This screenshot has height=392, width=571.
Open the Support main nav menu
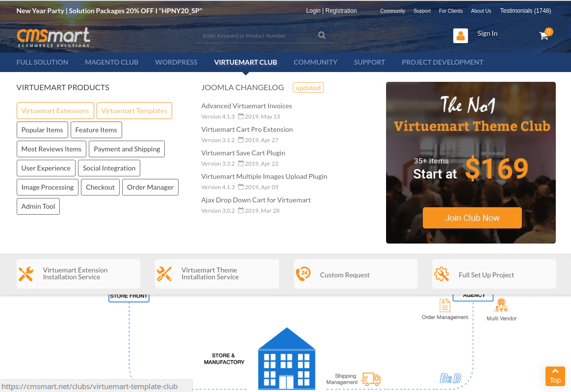point(369,62)
